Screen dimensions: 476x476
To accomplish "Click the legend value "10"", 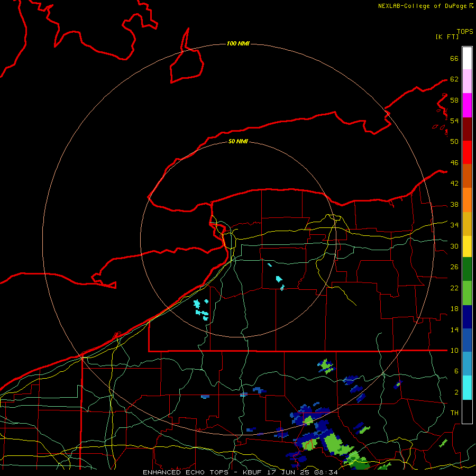I will 454,351.
